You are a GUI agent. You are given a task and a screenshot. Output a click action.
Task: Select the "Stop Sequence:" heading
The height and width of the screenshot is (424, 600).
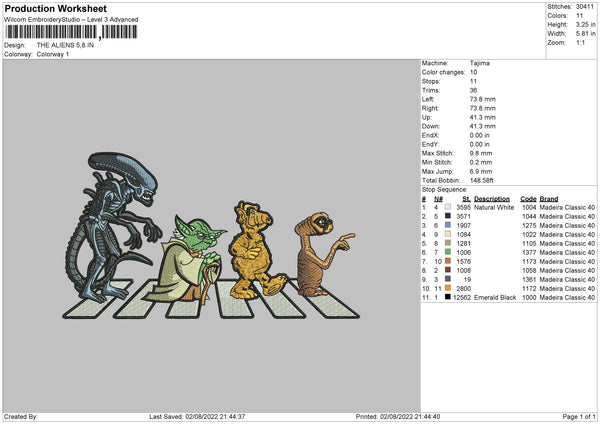(x=445, y=189)
